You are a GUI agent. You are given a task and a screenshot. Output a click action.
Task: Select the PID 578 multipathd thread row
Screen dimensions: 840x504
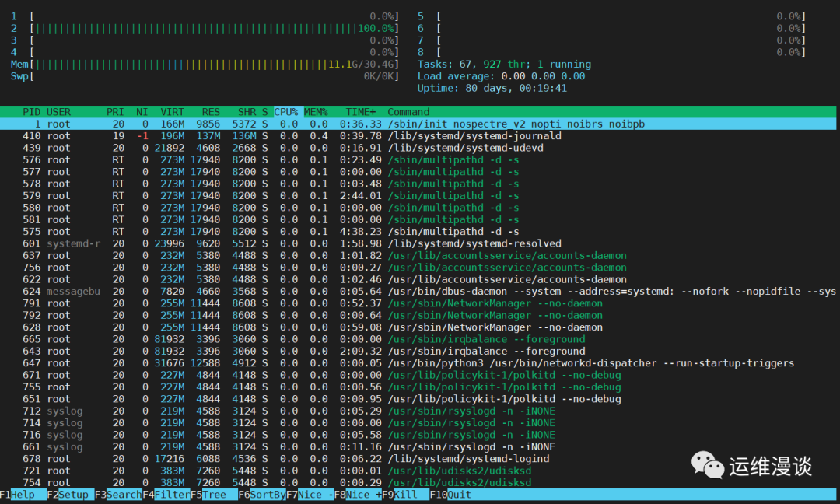pos(418,184)
